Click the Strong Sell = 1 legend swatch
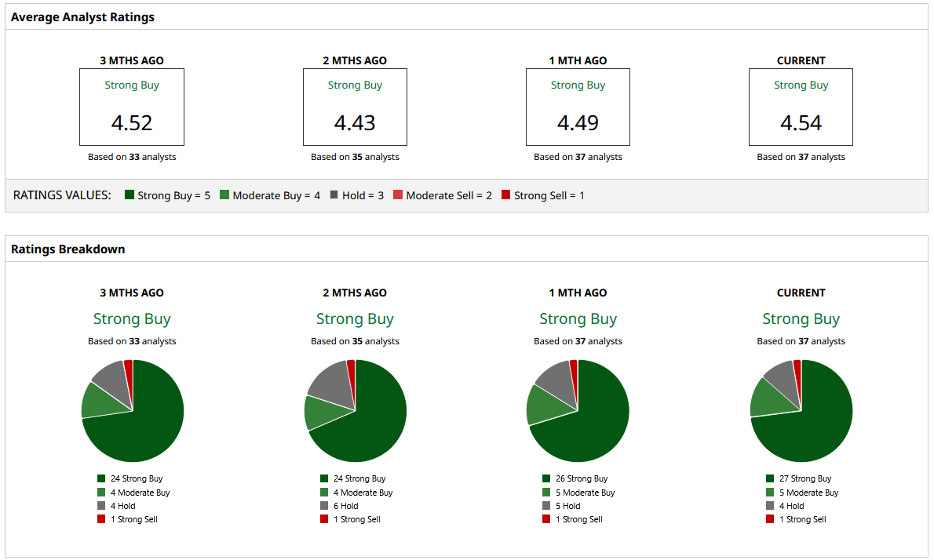 pos(505,195)
